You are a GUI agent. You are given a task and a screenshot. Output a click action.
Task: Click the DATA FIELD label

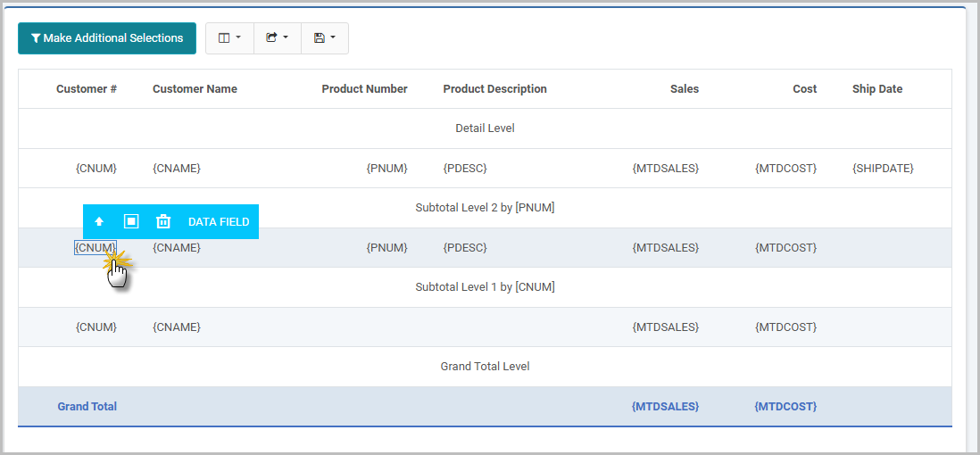click(219, 222)
